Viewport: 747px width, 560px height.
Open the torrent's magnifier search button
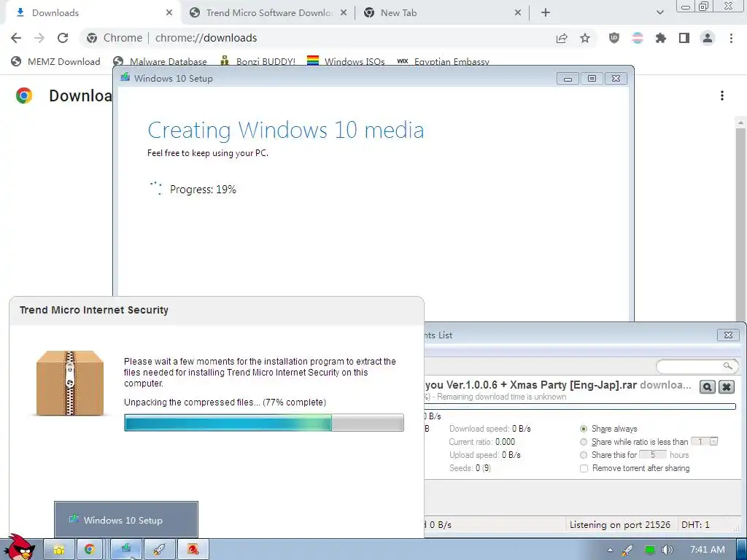pos(708,386)
